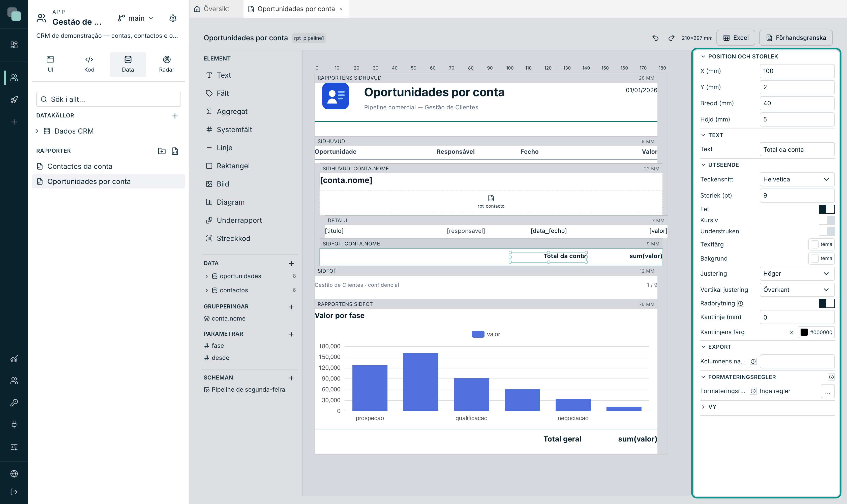Screen dimensions: 847x504
Task: Pick Textfärg tema color swatch
Action: pos(822,244)
